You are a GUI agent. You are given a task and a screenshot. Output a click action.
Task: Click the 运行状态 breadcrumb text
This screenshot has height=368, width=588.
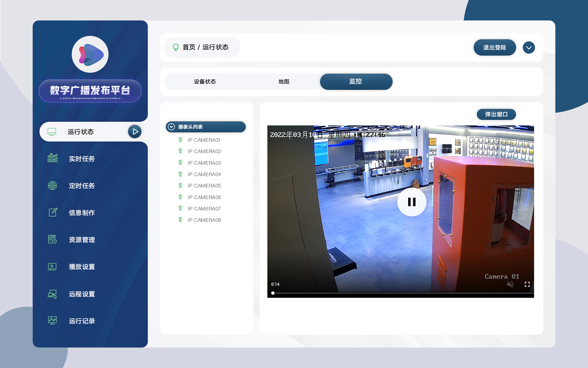pyautogui.click(x=215, y=47)
